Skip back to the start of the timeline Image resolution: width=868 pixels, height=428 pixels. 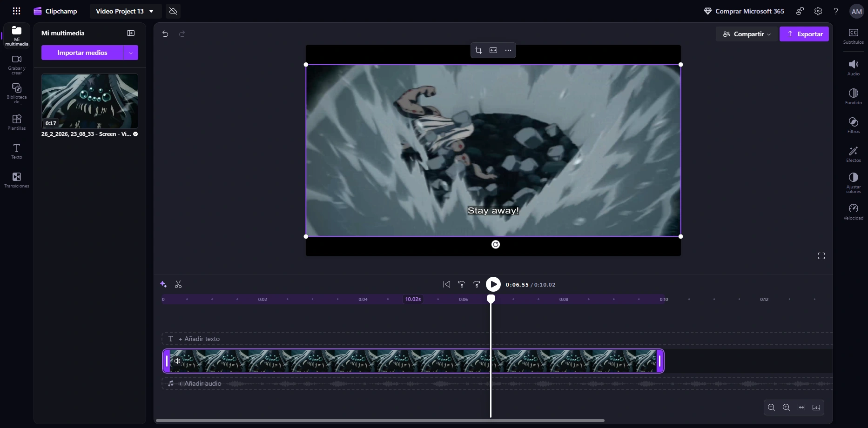tap(447, 284)
